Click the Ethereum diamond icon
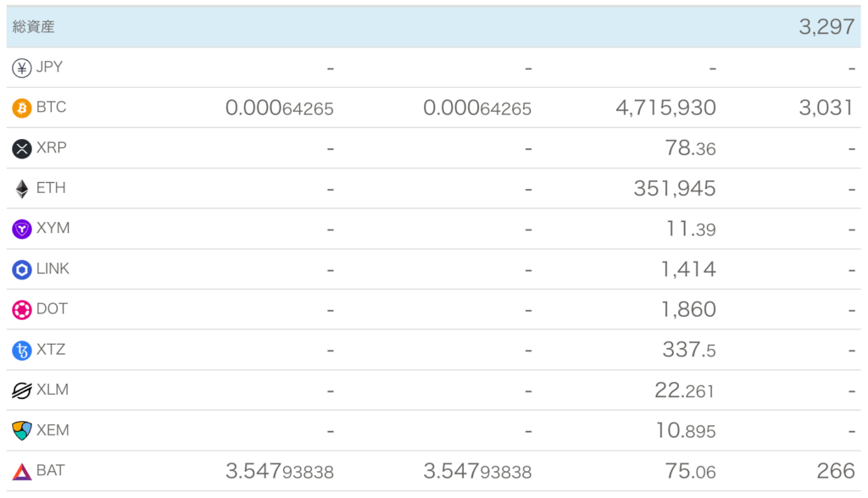This screenshot has height=498, width=868. coord(21,189)
